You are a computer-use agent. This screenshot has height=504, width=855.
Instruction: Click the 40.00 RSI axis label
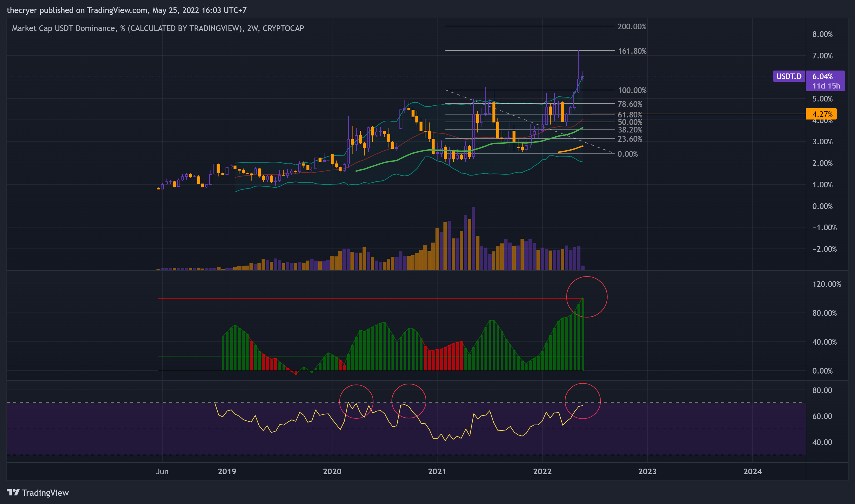[x=822, y=442]
